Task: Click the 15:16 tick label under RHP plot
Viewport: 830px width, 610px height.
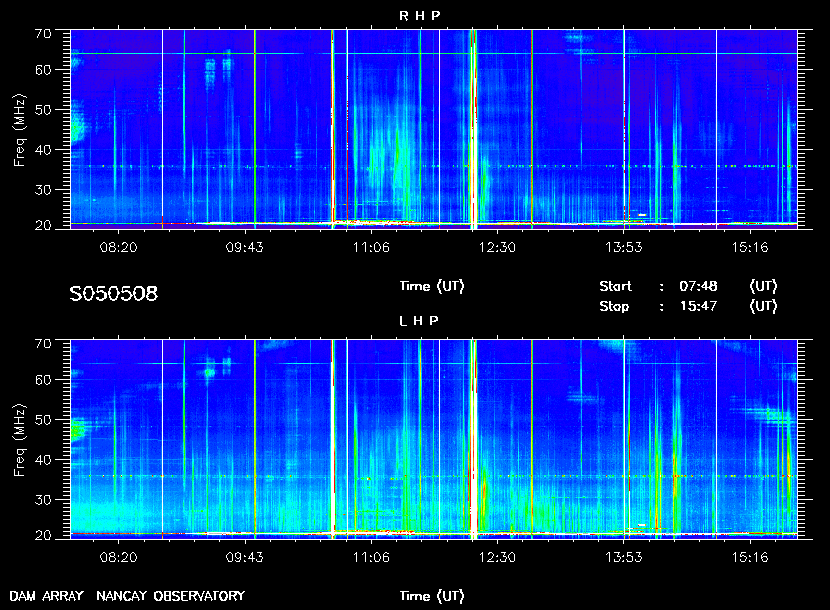Action: pyautogui.click(x=750, y=247)
